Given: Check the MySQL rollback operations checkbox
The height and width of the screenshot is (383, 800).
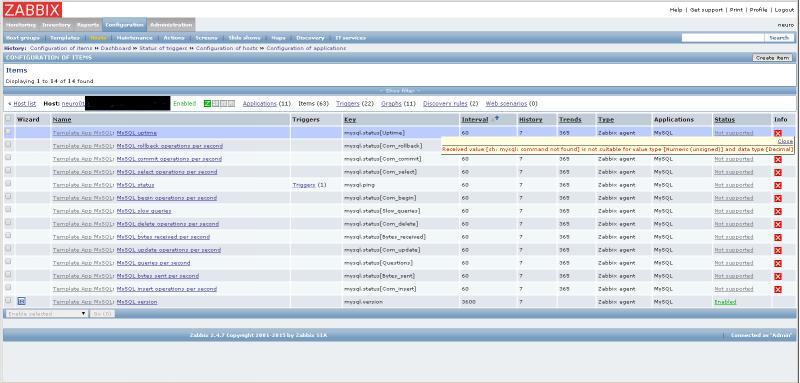Looking at the screenshot, I should tap(8, 145).
